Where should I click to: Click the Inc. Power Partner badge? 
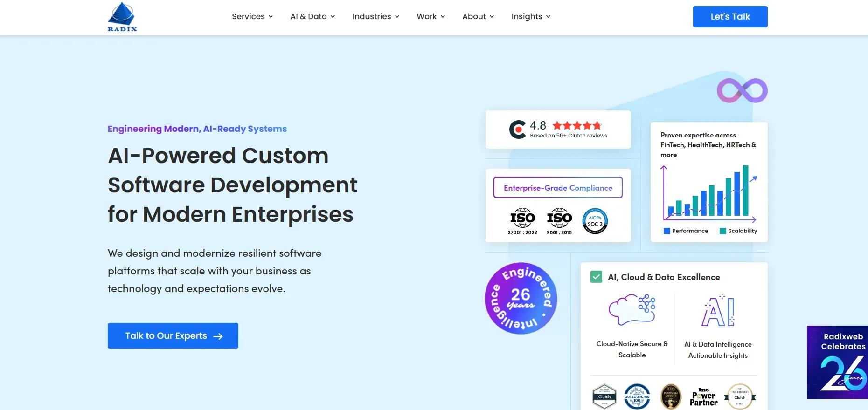[x=704, y=397]
